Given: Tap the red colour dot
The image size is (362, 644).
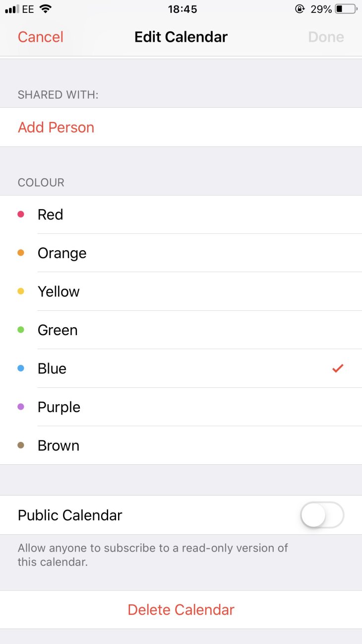Looking at the screenshot, I should coord(21,215).
